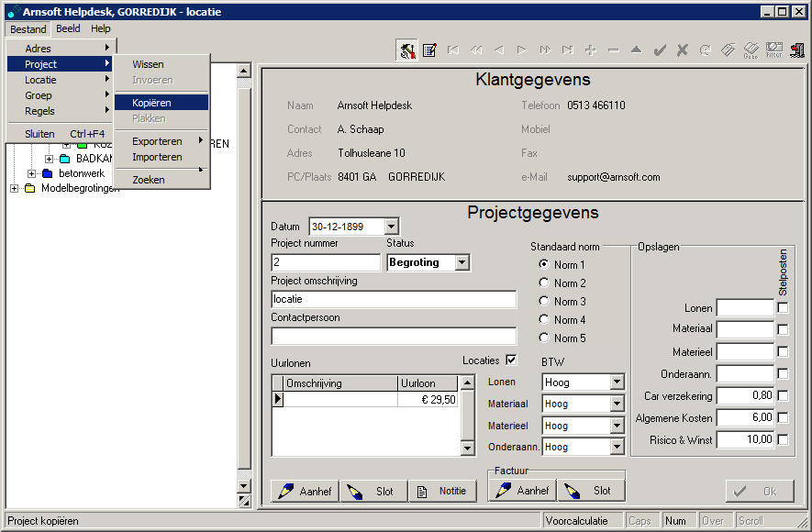Image resolution: width=812 pixels, height=532 pixels.
Task: Click the exit door icon in toolbar
Action: [x=796, y=50]
